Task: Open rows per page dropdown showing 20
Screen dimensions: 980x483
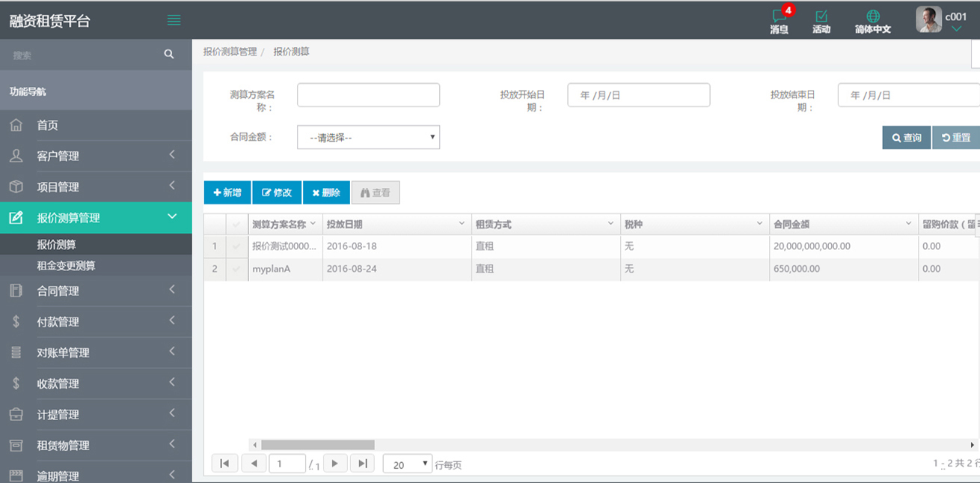Action: point(408,464)
